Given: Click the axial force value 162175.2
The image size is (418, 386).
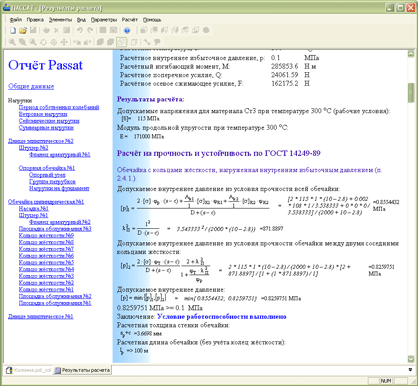Looking at the screenshot, I should (285, 84).
